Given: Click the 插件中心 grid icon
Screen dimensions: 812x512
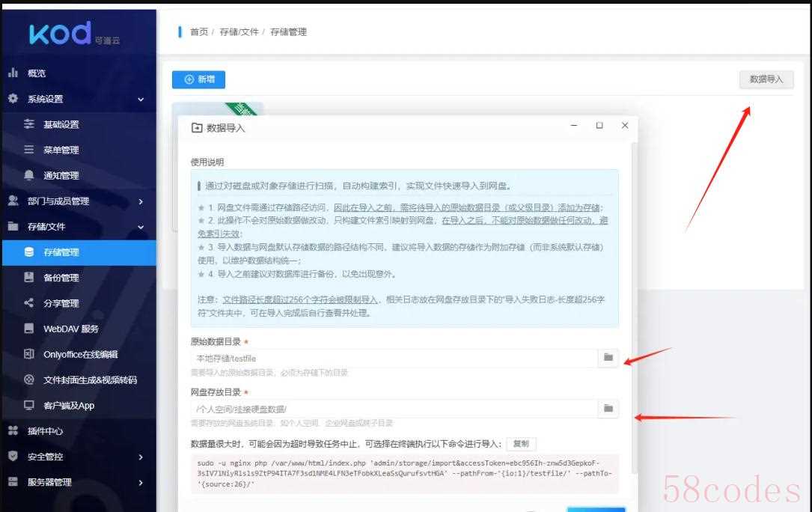Looking at the screenshot, I should (x=13, y=430).
